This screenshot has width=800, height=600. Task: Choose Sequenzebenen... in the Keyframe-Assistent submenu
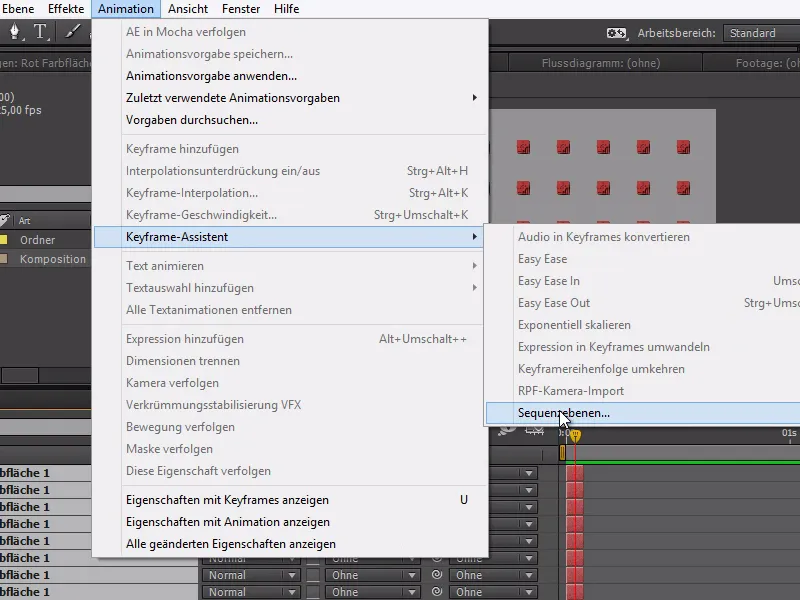coord(643,413)
